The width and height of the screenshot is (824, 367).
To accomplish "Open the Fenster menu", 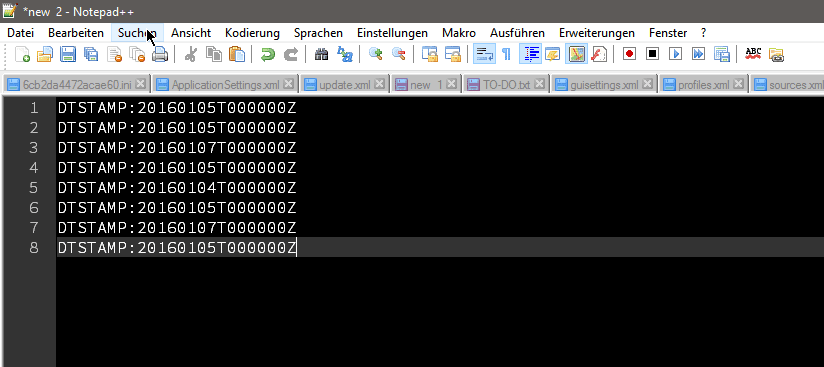I will point(668,33).
